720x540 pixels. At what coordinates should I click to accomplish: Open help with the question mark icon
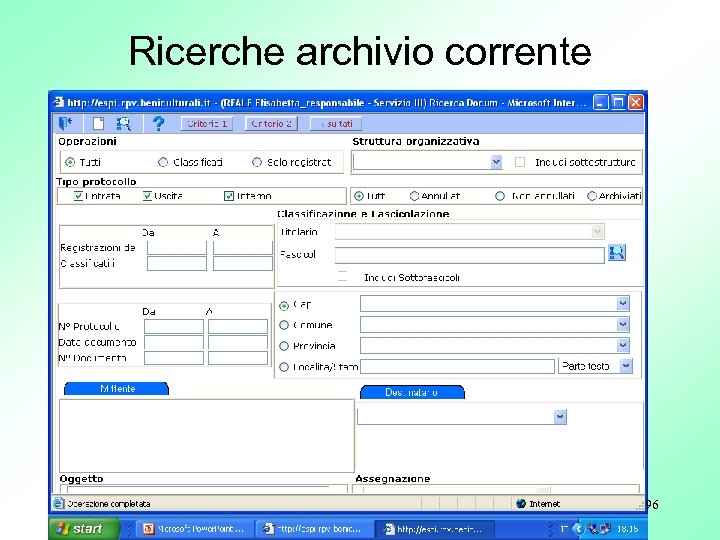coord(158,123)
